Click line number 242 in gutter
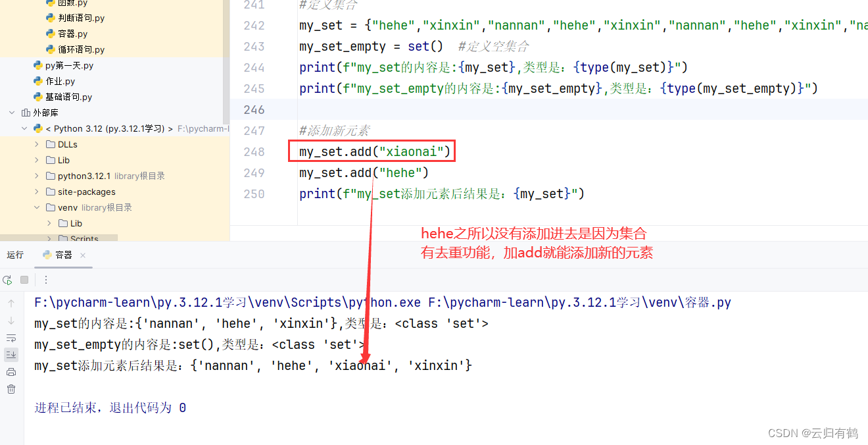Viewport: 868px width, 445px height. tap(254, 26)
